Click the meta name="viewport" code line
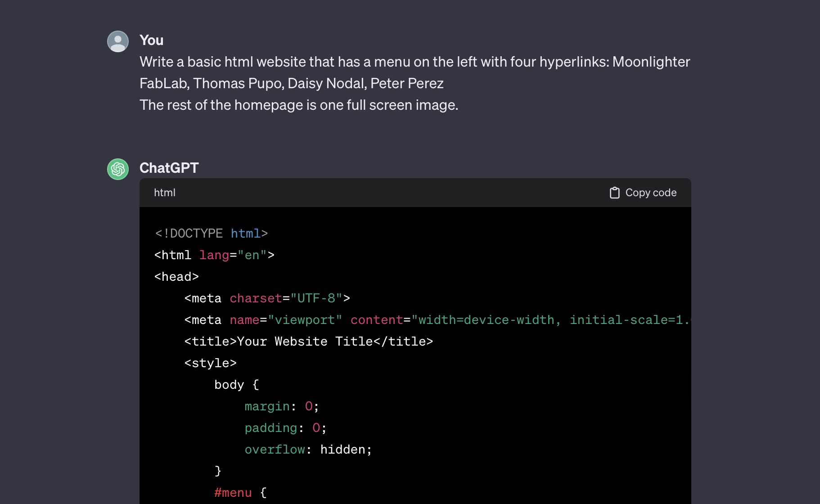Screen dimensions: 820x504 point(437,320)
